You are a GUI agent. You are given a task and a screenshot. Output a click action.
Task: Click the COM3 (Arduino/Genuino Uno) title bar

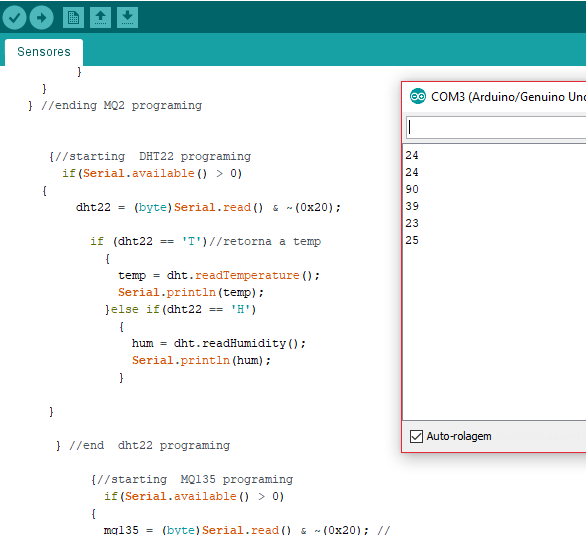tap(494, 97)
